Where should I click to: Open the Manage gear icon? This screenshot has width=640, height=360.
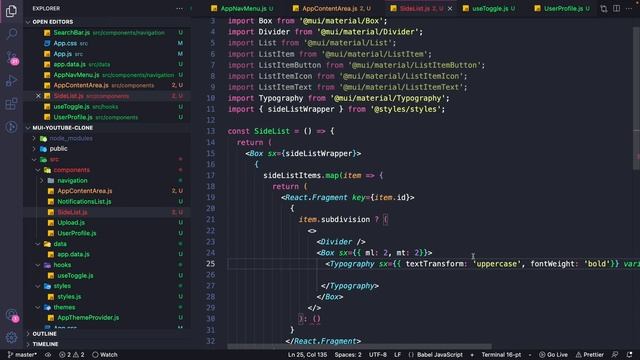coord(11,337)
